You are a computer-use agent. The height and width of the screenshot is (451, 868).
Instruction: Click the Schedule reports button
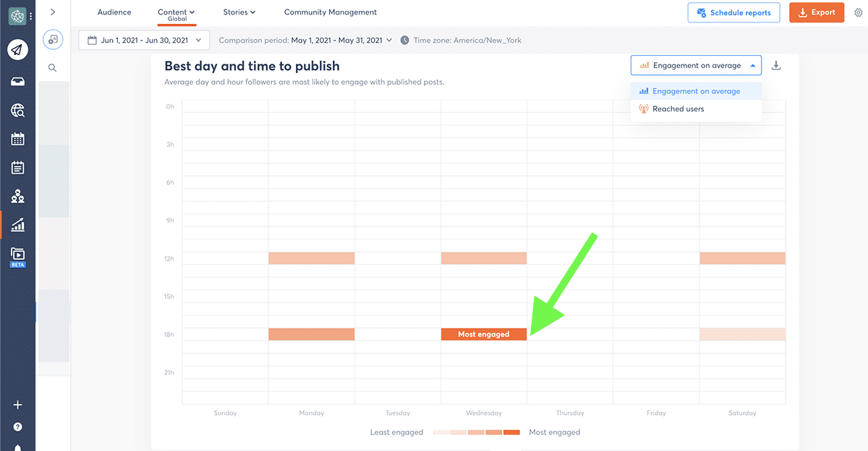coord(733,12)
